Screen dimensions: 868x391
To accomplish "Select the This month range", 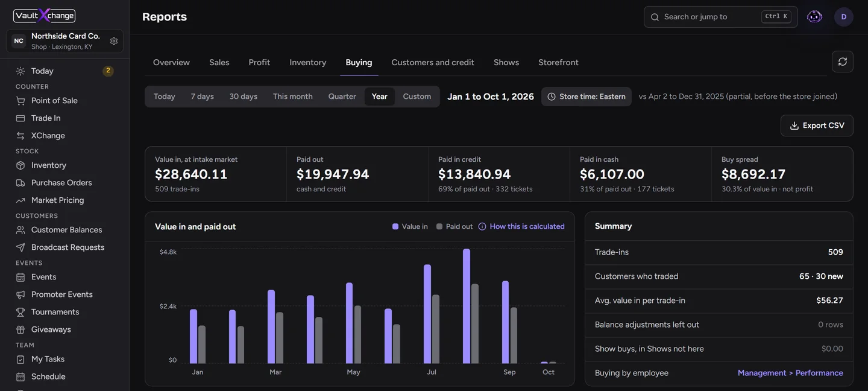I will point(293,97).
